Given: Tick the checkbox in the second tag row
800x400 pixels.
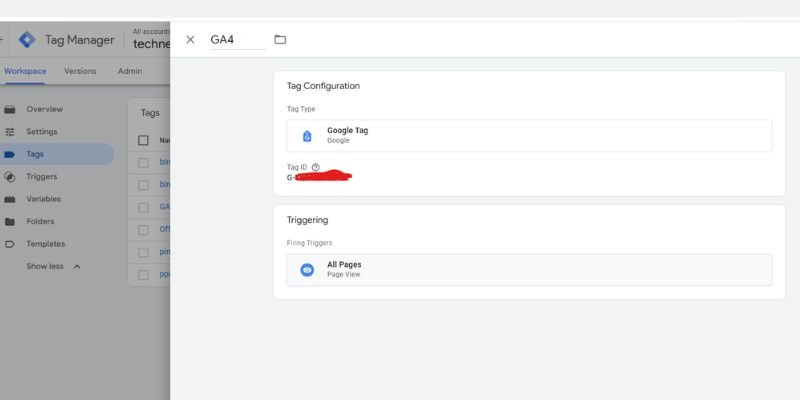Looking at the screenshot, I should click(x=143, y=185).
